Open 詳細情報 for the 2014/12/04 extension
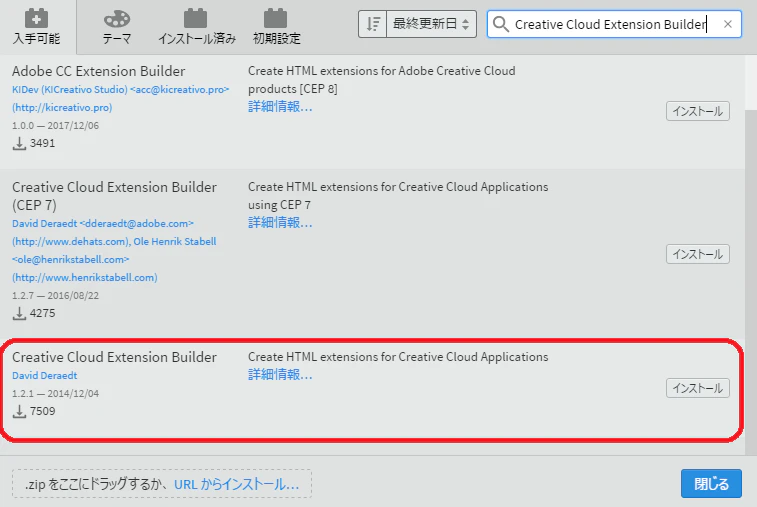This screenshot has height=507, width=757. point(280,374)
